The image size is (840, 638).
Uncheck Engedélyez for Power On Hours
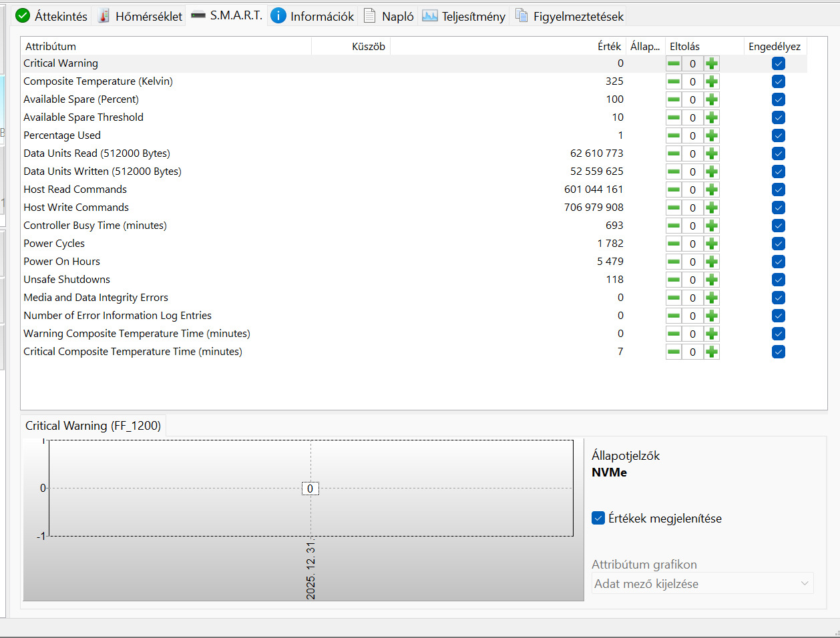[x=778, y=262]
